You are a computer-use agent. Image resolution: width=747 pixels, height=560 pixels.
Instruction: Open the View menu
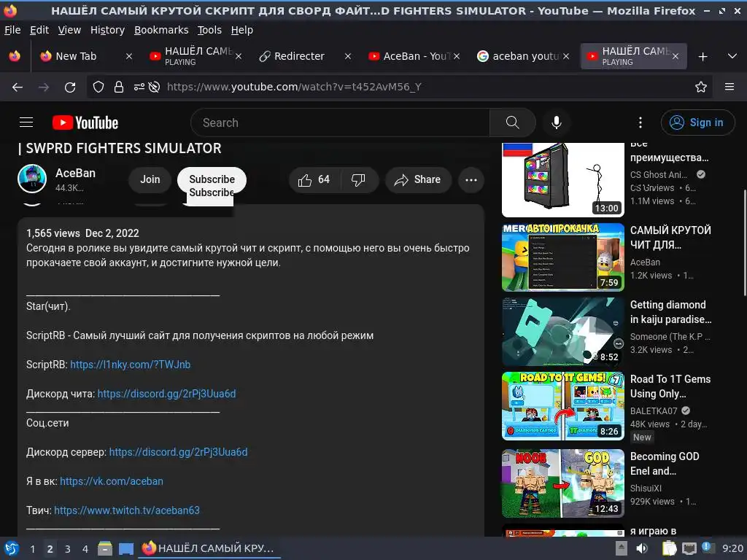pyautogui.click(x=69, y=30)
